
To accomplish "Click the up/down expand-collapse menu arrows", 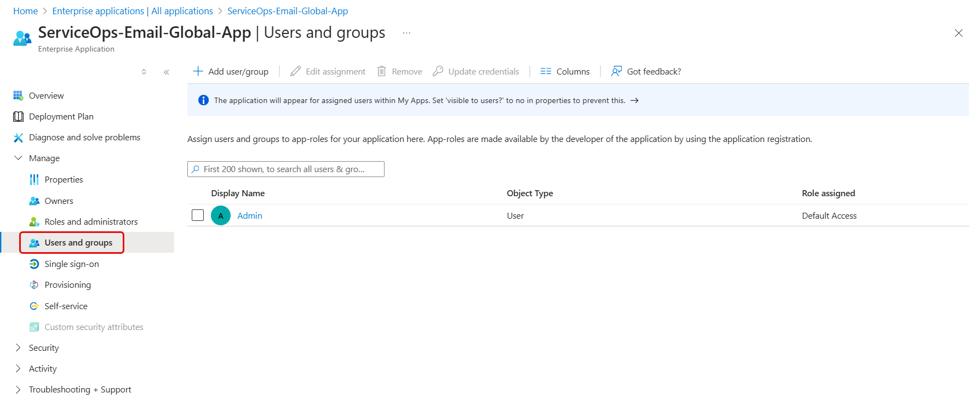I will 144,72.
